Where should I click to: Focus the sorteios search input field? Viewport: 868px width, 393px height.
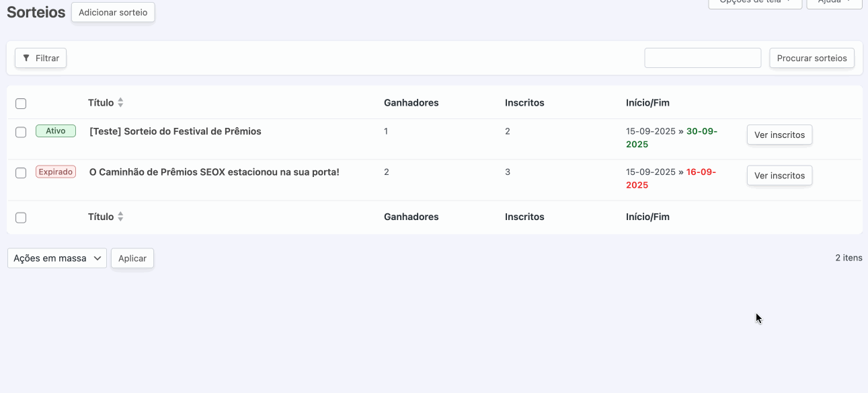pos(703,58)
